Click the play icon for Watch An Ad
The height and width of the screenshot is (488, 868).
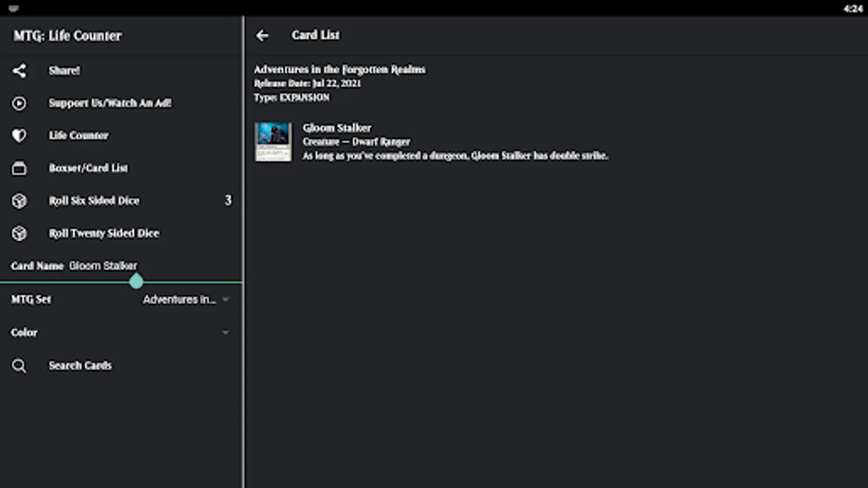(x=19, y=103)
